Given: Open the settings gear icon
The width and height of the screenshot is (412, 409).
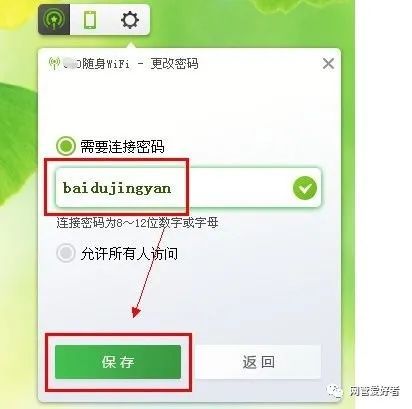Looking at the screenshot, I should (130, 20).
